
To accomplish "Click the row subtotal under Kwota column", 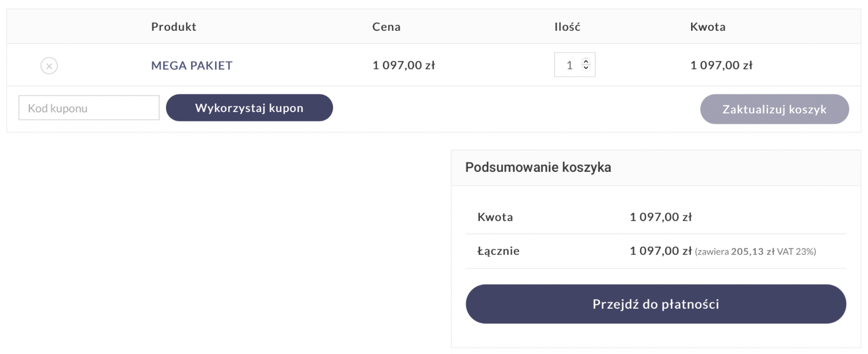I will (721, 65).
